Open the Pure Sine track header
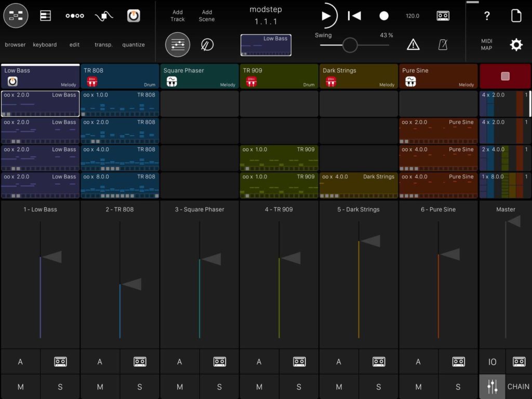Image resolution: width=532 pixels, height=399 pixels. pos(438,76)
